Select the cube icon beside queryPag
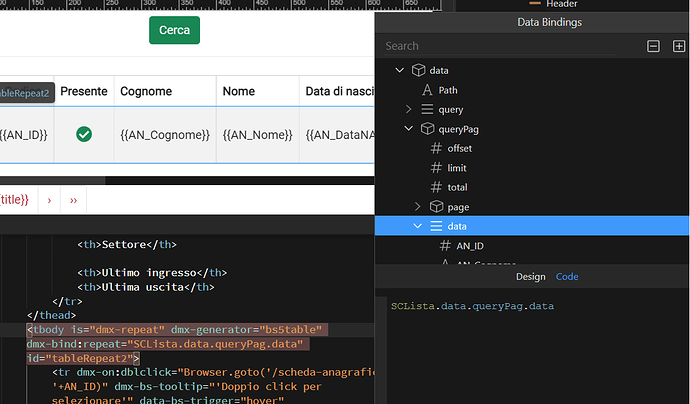This screenshot has height=404, width=690. coord(427,129)
